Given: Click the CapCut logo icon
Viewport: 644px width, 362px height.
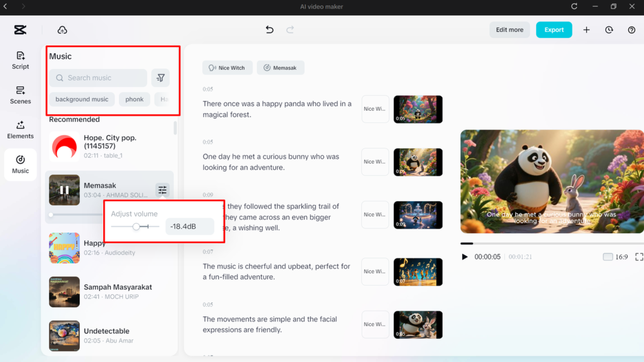Looking at the screenshot, I should click(20, 30).
